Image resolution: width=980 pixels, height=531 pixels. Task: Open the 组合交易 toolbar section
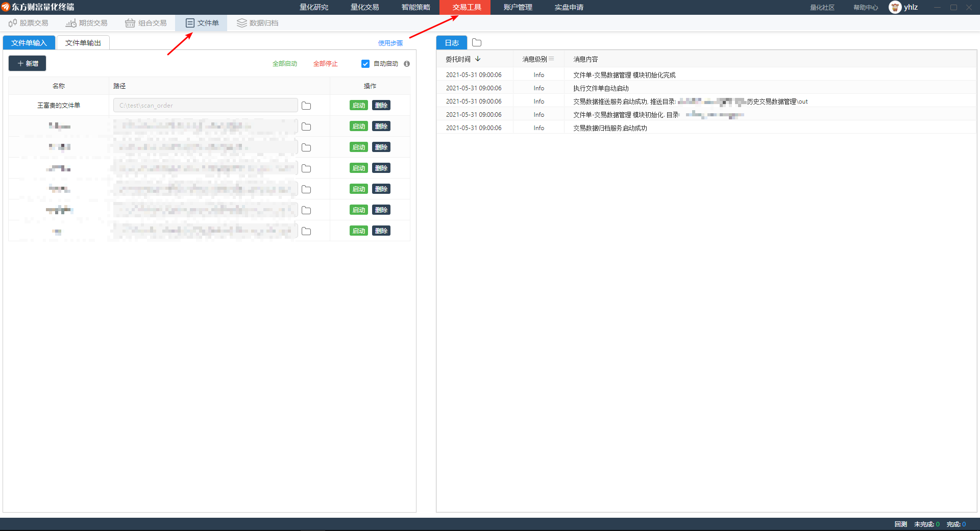[x=146, y=23]
